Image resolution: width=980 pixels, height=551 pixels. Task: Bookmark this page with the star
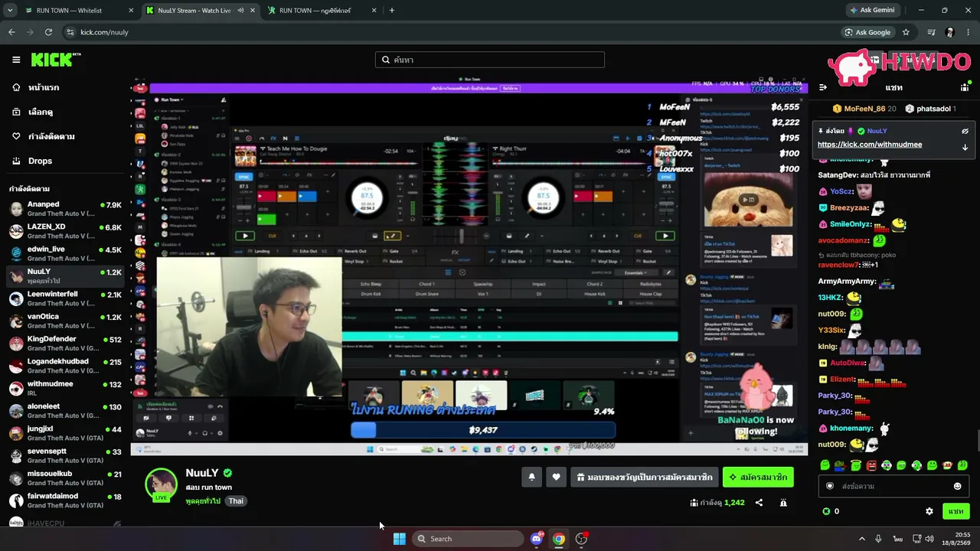906,32
